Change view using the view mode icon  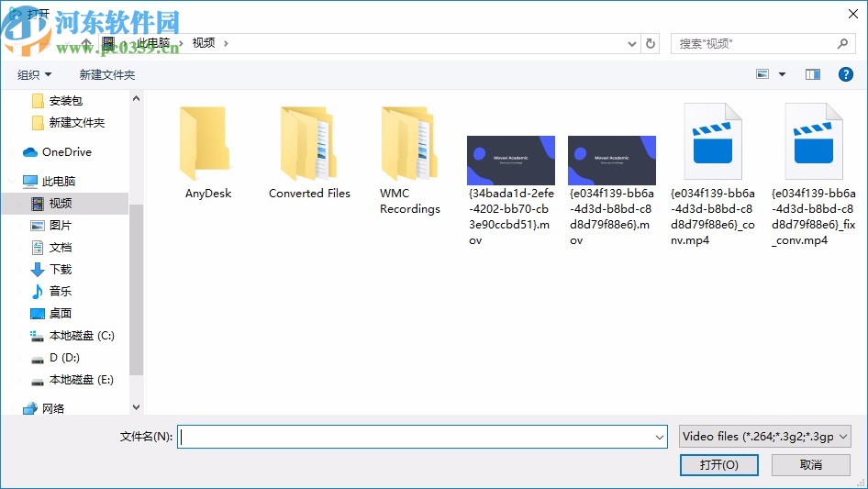[762, 74]
